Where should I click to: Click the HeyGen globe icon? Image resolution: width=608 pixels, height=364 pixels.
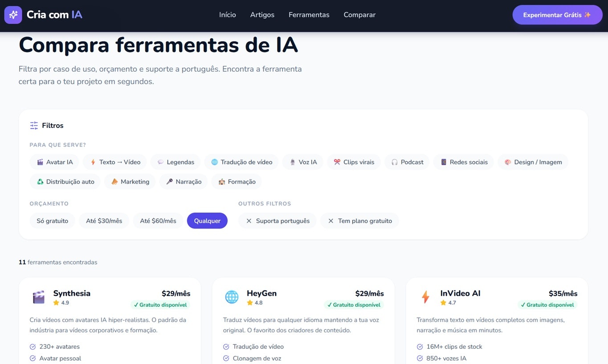(232, 297)
